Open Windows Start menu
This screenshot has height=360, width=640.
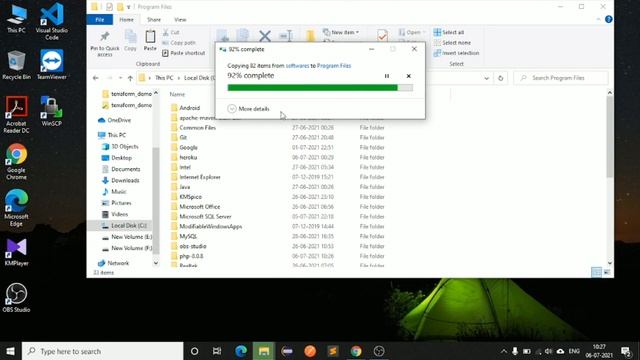click(11, 351)
